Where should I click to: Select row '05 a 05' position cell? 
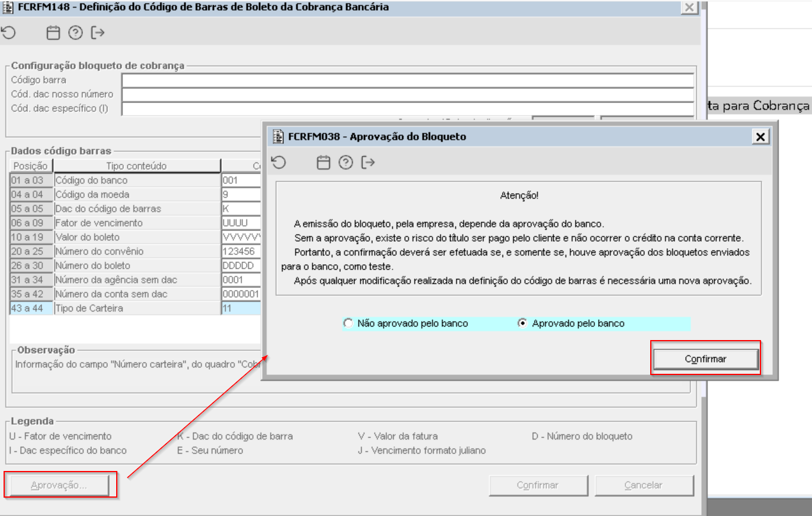(31, 209)
